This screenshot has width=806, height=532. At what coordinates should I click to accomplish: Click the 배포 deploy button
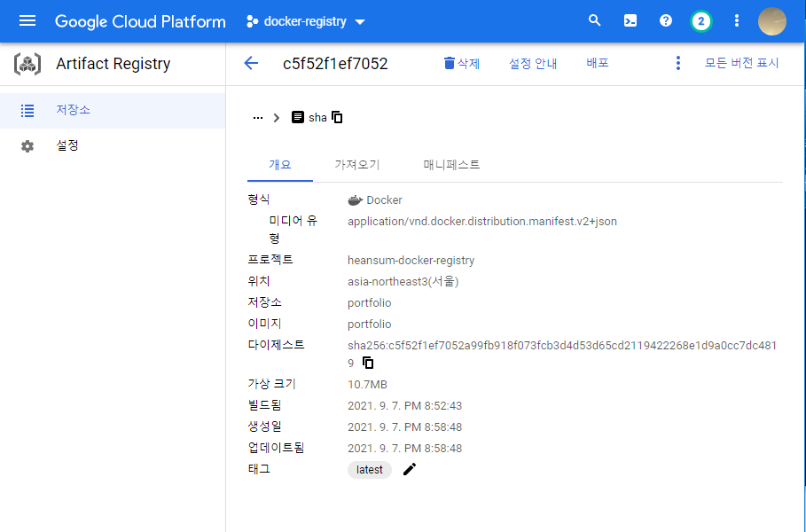coord(598,63)
